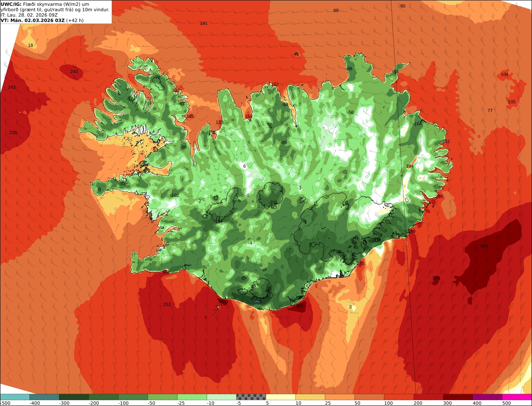Click the map value 8 south of the coast
532x406 pixels.
(350, 307)
